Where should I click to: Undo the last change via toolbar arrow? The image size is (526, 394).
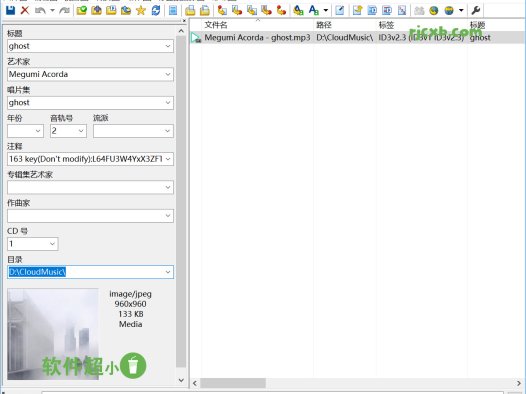tap(40, 10)
